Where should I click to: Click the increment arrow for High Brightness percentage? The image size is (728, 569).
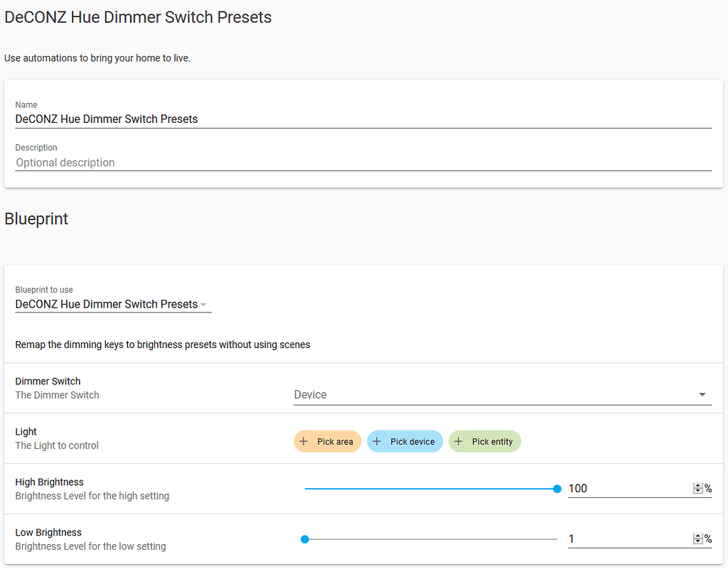(697, 485)
